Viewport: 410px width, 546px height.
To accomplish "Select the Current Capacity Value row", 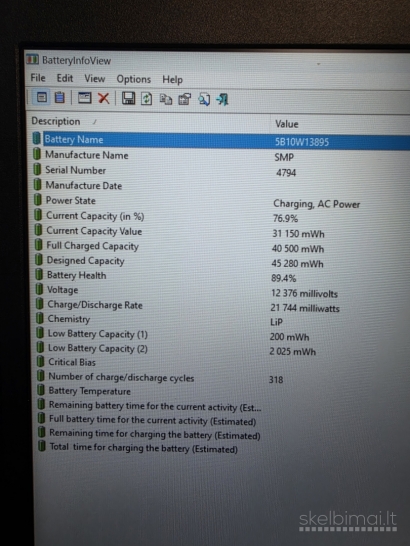I will click(221, 232).
